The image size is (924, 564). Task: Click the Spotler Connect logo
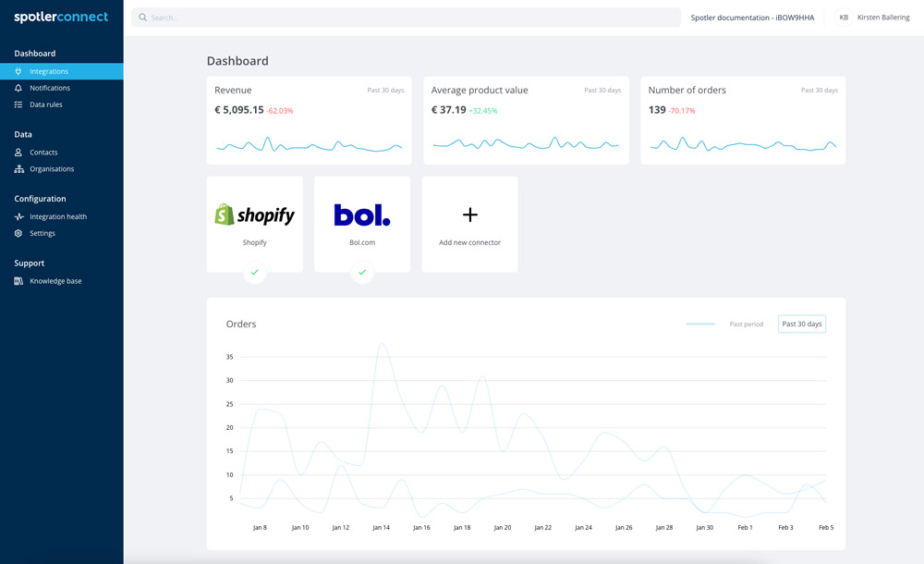[61, 18]
